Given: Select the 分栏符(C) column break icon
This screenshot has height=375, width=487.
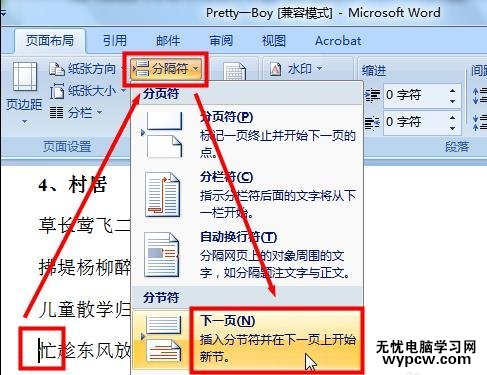Looking at the screenshot, I should click(162, 195).
